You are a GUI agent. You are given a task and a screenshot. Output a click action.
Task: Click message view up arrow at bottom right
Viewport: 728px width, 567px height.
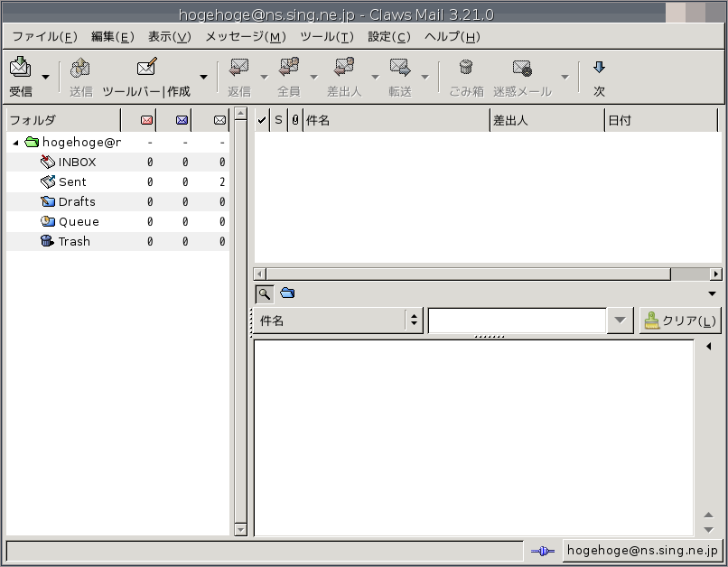tap(708, 515)
